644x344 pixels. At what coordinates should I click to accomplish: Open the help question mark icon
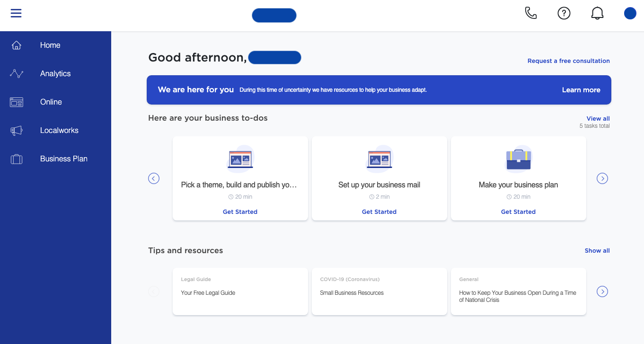click(564, 13)
